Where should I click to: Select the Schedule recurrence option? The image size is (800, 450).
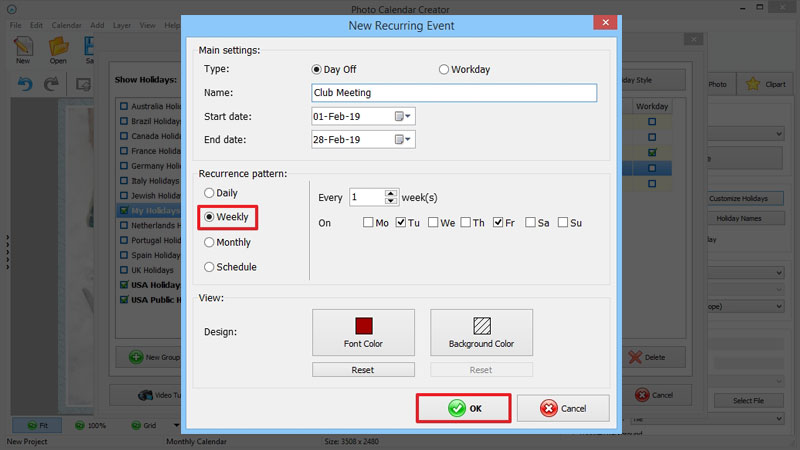[x=209, y=267]
